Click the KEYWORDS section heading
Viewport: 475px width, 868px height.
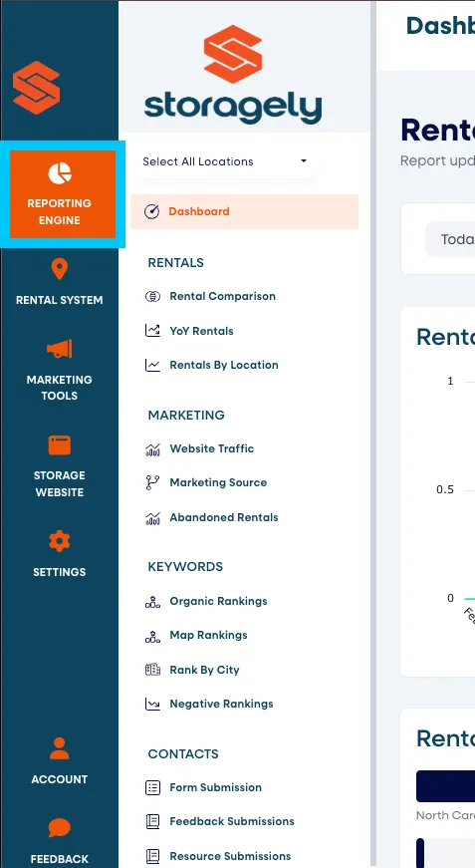(x=185, y=567)
